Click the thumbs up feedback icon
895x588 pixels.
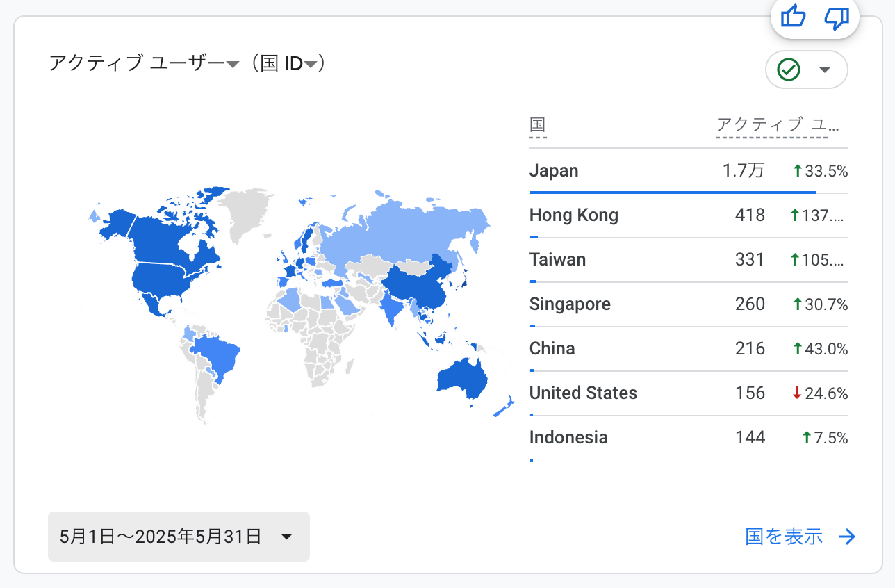(792, 17)
